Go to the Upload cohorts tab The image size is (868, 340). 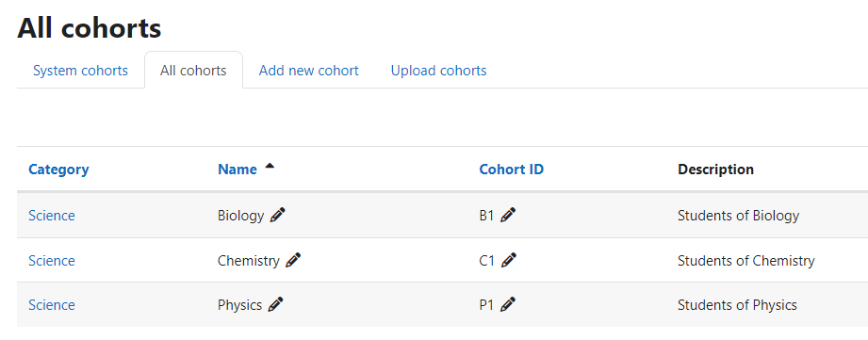coord(438,71)
